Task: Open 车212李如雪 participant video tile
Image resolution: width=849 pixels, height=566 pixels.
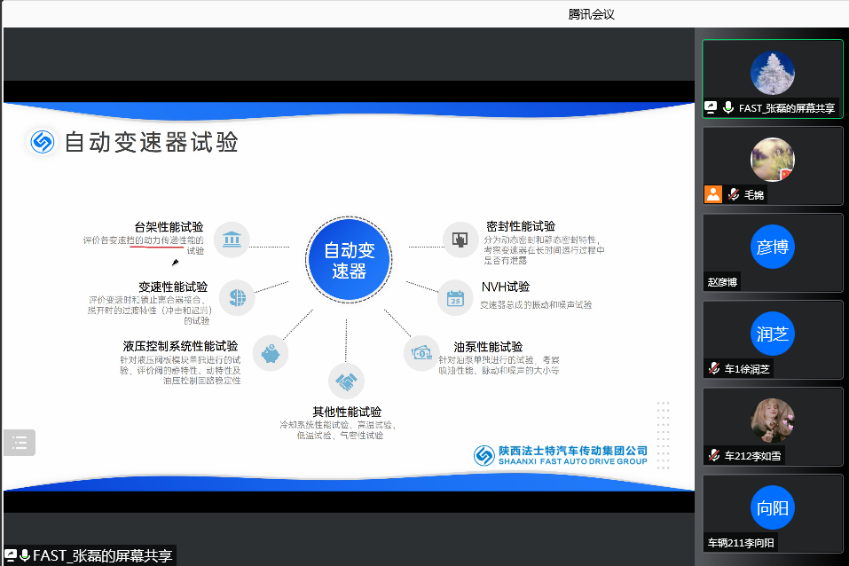Action: click(772, 421)
